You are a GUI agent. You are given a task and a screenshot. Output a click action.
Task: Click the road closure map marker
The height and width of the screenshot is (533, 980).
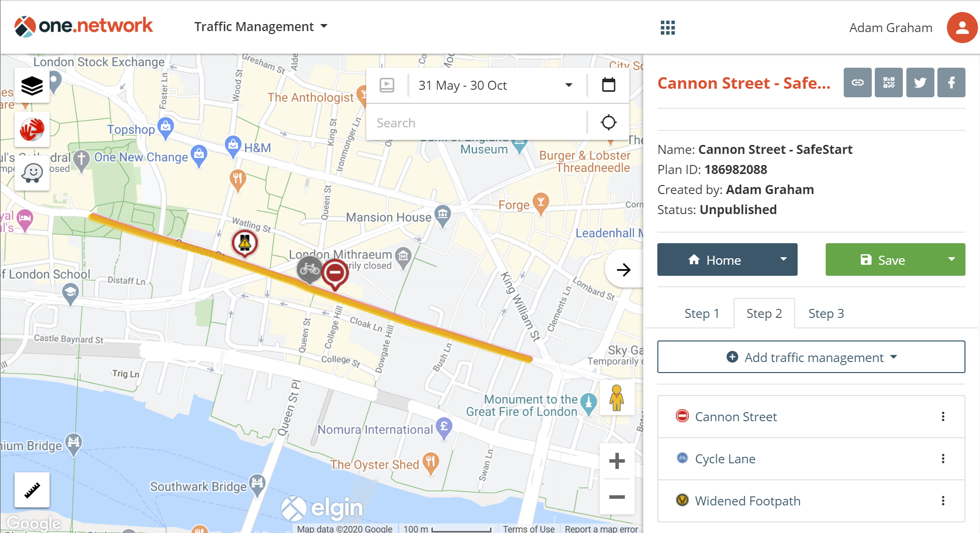point(335,274)
